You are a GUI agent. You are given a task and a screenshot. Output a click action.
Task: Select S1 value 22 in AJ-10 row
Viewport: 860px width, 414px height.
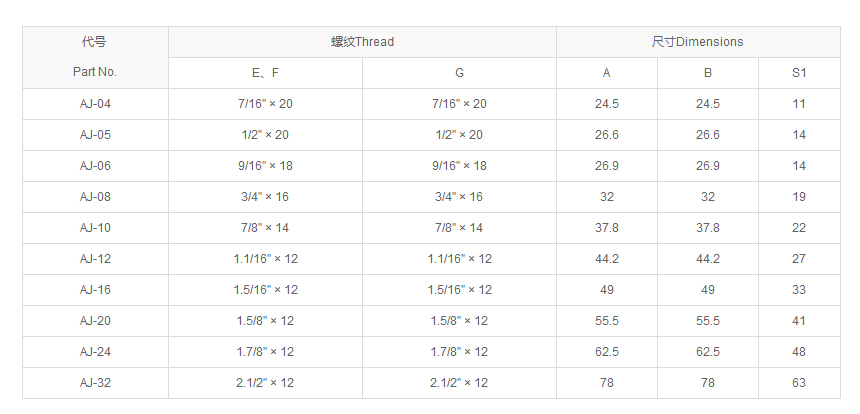(x=799, y=228)
